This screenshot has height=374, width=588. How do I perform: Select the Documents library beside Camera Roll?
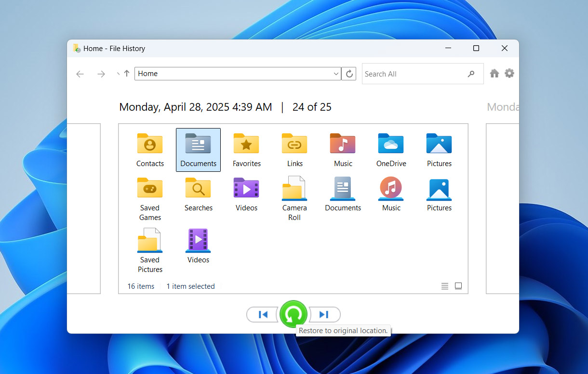pos(343,194)
